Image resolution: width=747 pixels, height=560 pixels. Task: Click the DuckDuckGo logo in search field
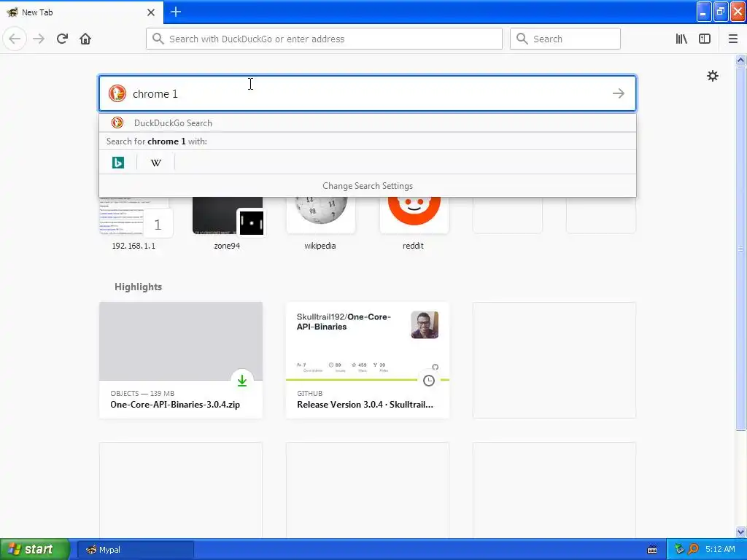pyautogui.click(x=117, y=93)
